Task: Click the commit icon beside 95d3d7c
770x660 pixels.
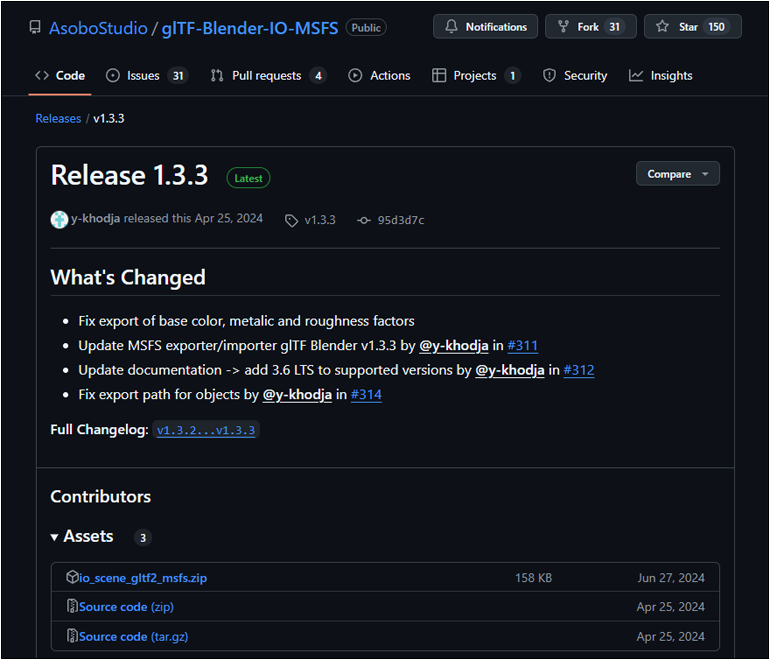Action: [364, 220]
